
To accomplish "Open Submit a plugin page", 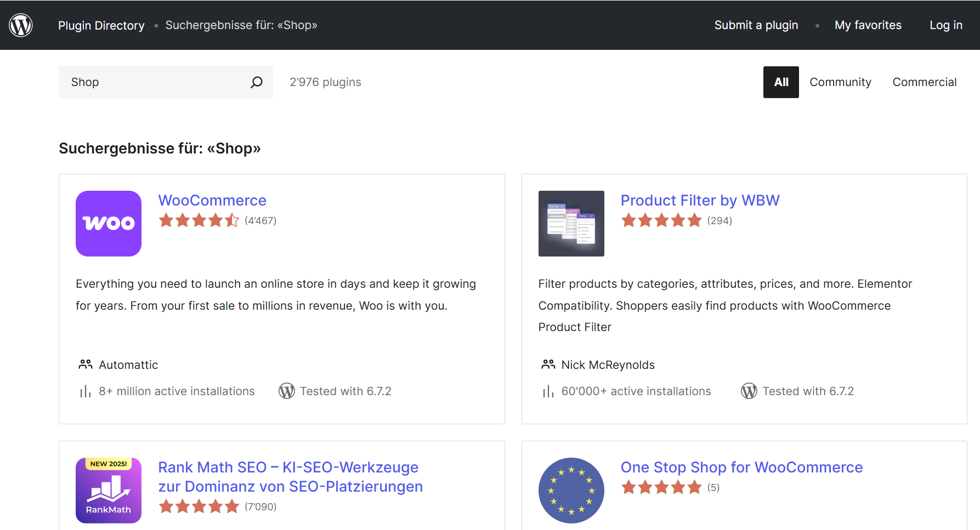I will click(x=756, y=25).
